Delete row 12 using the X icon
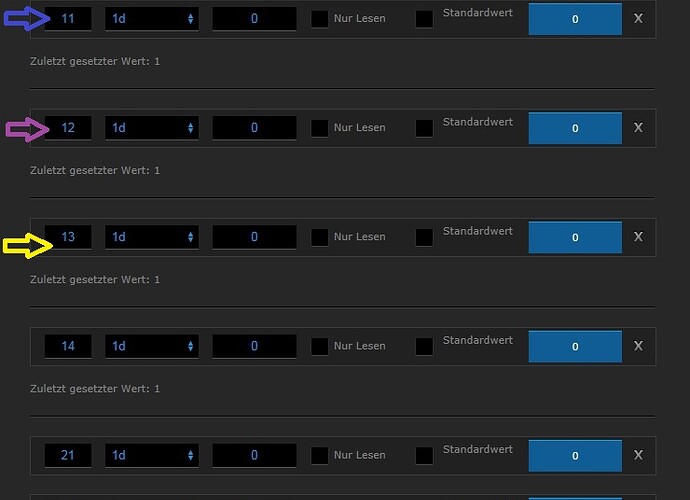 [x=639, y=128]
